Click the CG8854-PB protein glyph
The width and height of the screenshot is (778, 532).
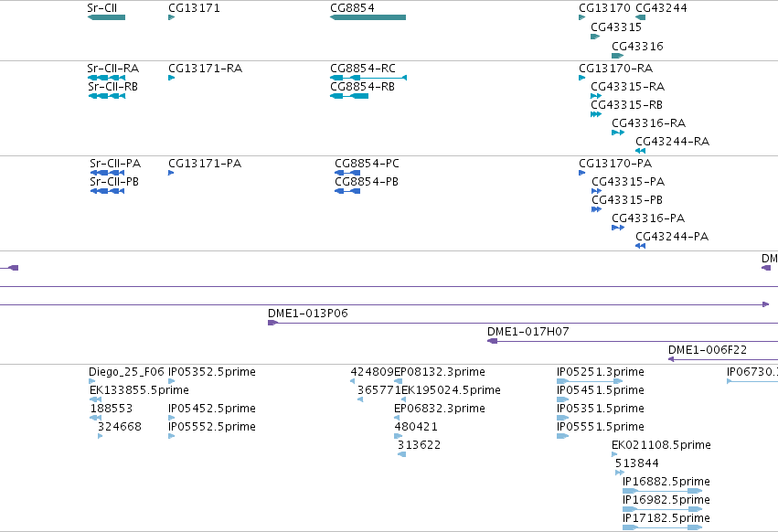tap(347, 191)
